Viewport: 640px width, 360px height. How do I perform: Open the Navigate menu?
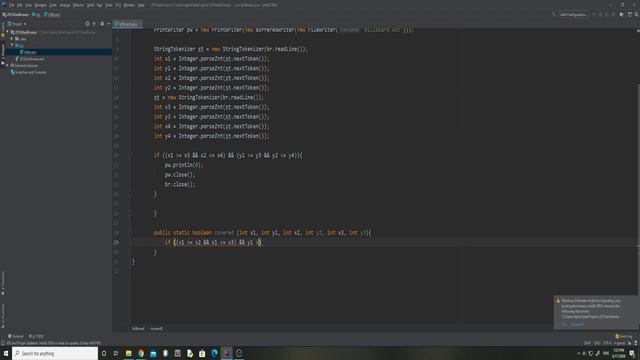(x=40, y=5)
